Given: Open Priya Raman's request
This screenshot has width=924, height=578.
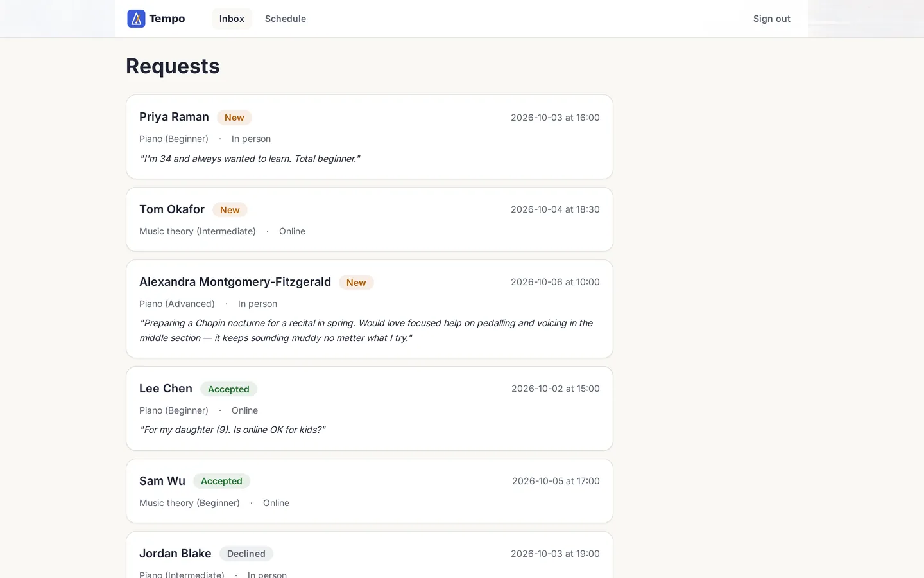Looking at the screenshot, I should pos(370,137).
